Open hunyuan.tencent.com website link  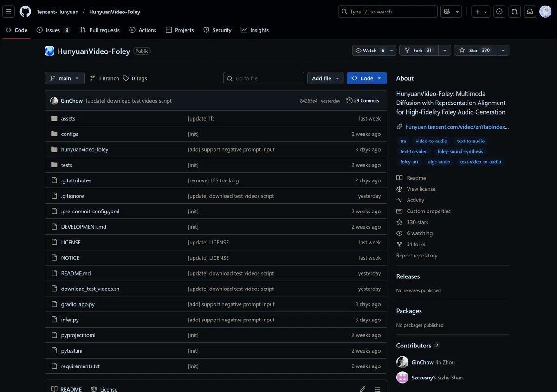457,127
